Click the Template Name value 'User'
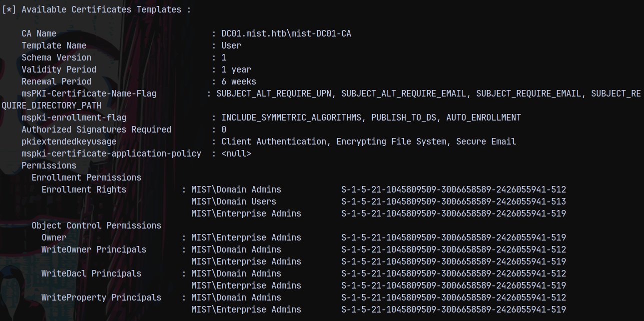This screenshot has height=321, width=644. coord(231,45)
